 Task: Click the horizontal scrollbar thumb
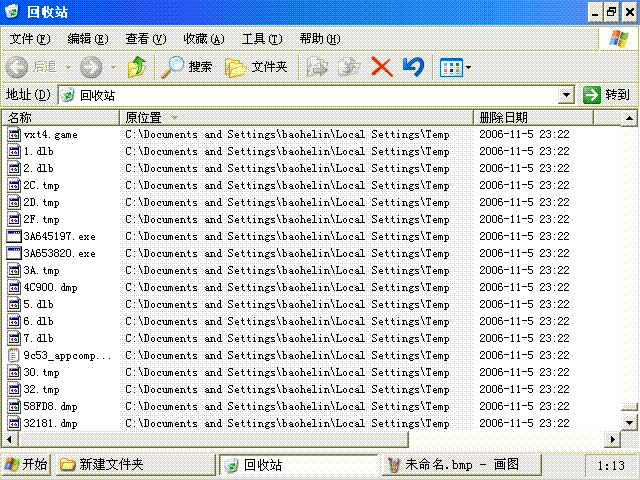coord(213,440)
